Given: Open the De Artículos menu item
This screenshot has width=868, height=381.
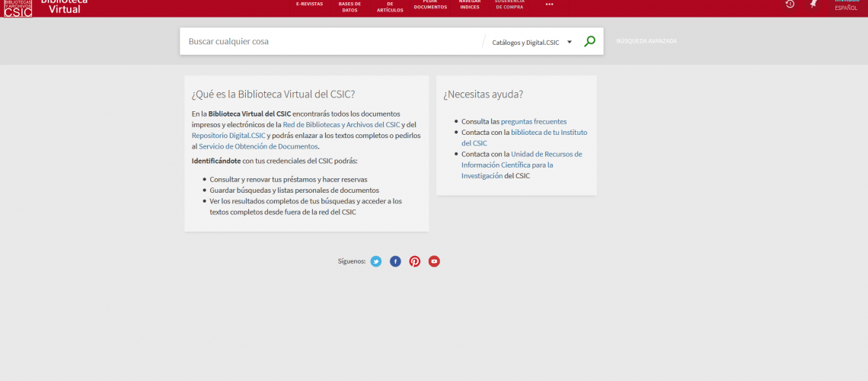Looking at the screenshot, I should point(390,7).
